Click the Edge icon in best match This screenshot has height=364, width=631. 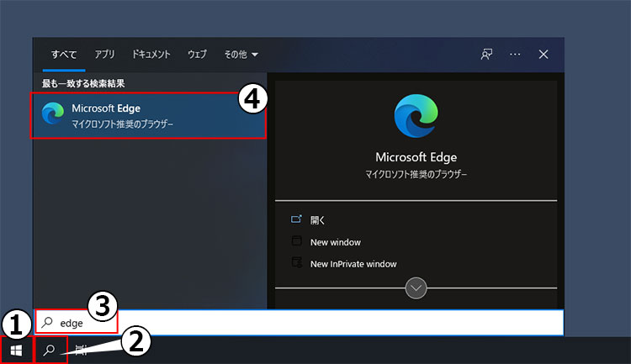click(53, 113)
